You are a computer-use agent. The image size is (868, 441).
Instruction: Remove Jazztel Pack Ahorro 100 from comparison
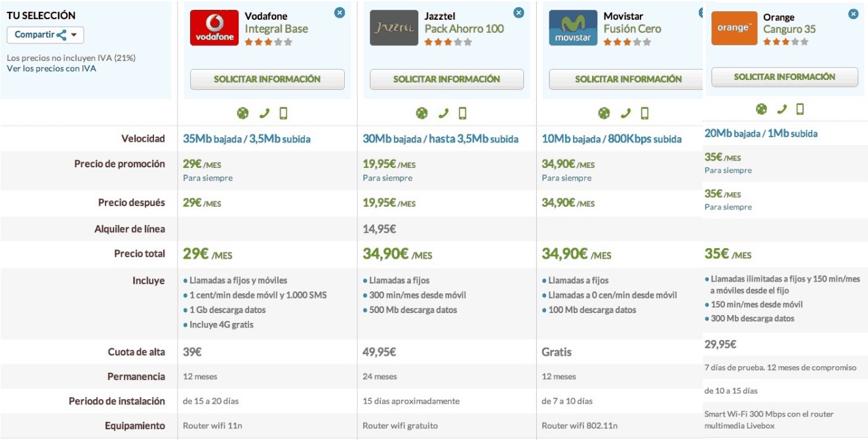click(519, 12)
